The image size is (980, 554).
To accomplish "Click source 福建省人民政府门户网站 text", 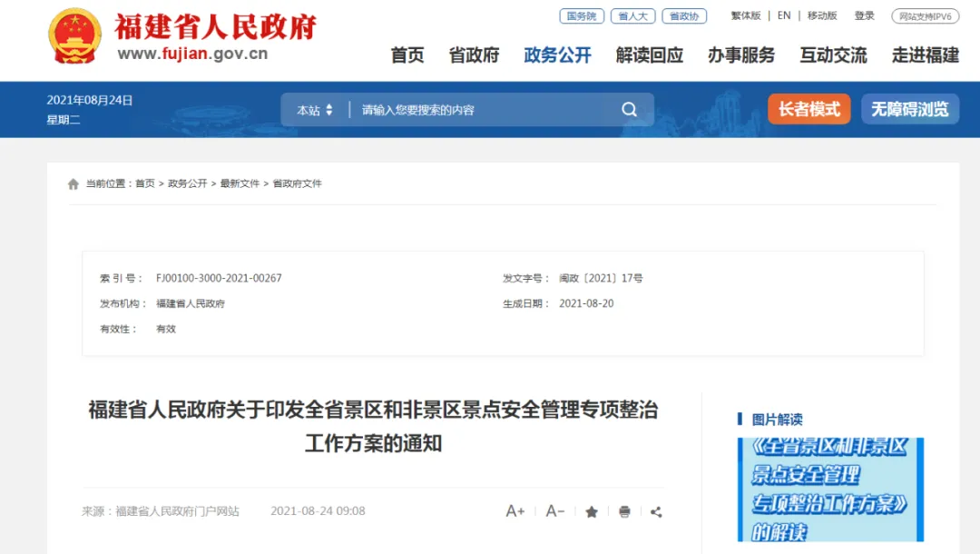I will (x=178, y=510).
